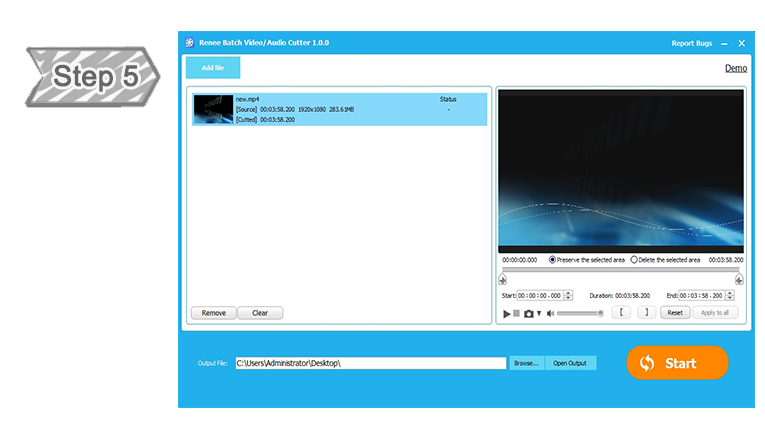Click the Start time spinner arrows

point(568,295)
